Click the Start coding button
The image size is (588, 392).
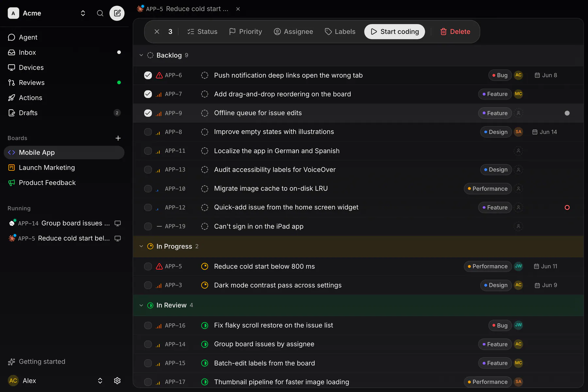[x=395, y=32]
